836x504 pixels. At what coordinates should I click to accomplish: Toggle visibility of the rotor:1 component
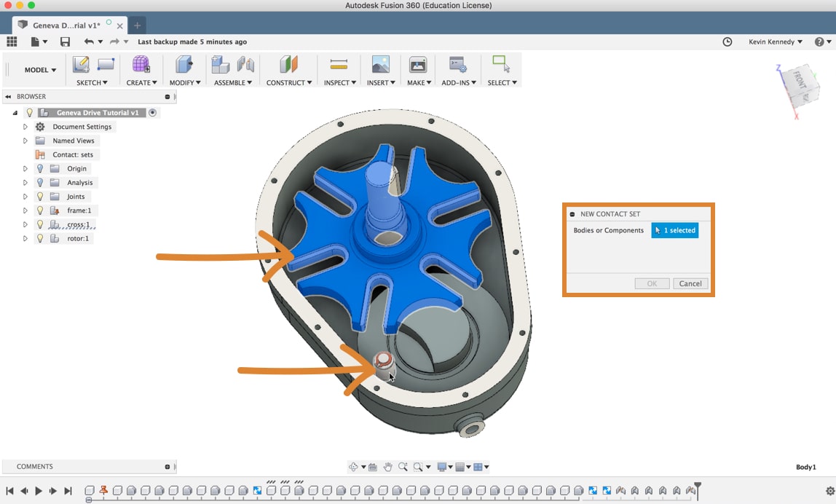pyautogui.click(x=40, y=238)
